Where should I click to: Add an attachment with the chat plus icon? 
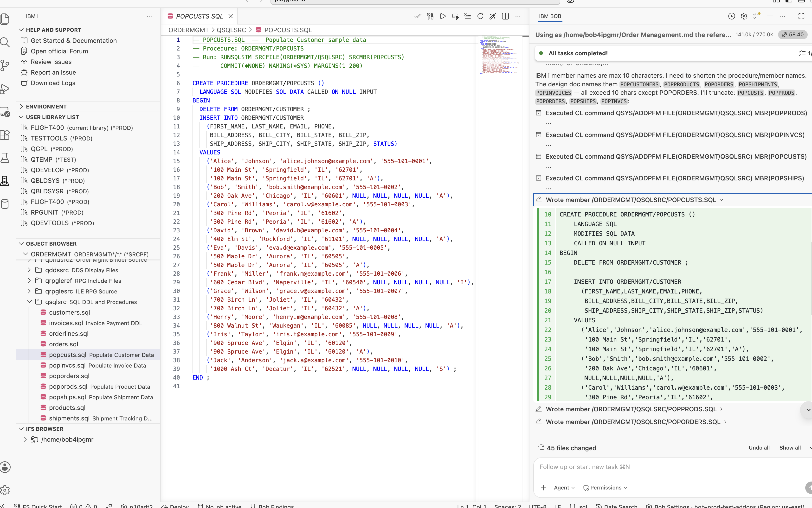click(x=543, y=488)
